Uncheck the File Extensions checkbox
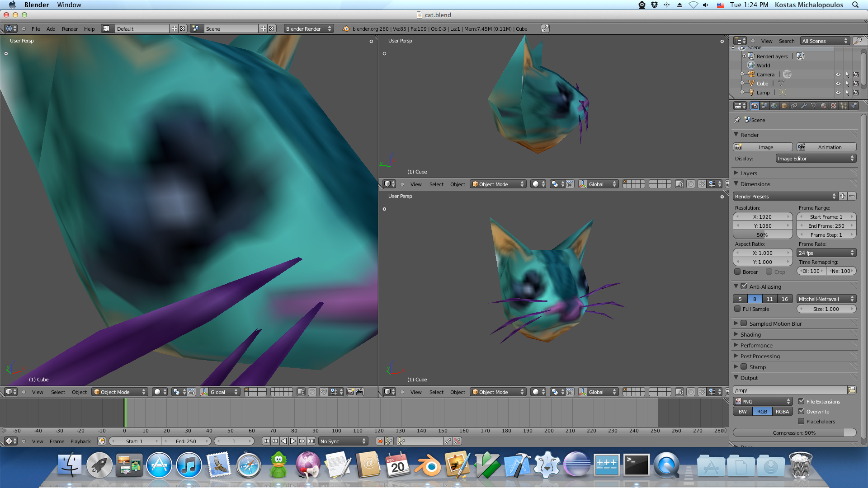 click(x=801, y=401)
